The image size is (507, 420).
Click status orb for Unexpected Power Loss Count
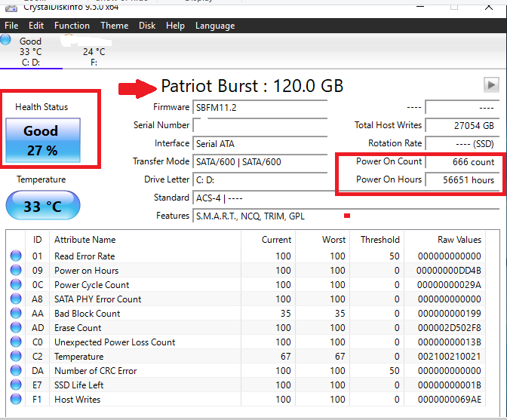click(16, 342)
